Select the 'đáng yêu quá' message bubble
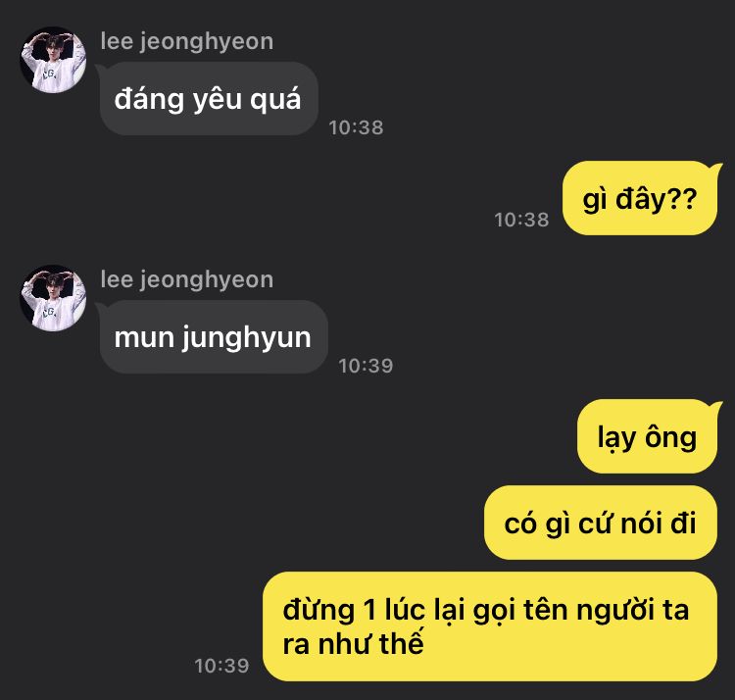Viewport: 735px width, 700px height. tap(208, 98)
